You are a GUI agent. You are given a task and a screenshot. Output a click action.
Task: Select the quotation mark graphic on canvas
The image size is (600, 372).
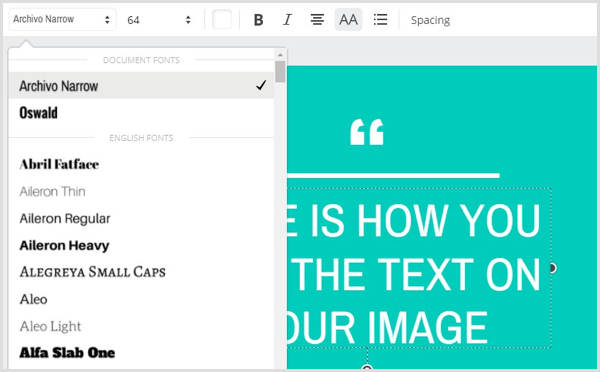point(367,132)
